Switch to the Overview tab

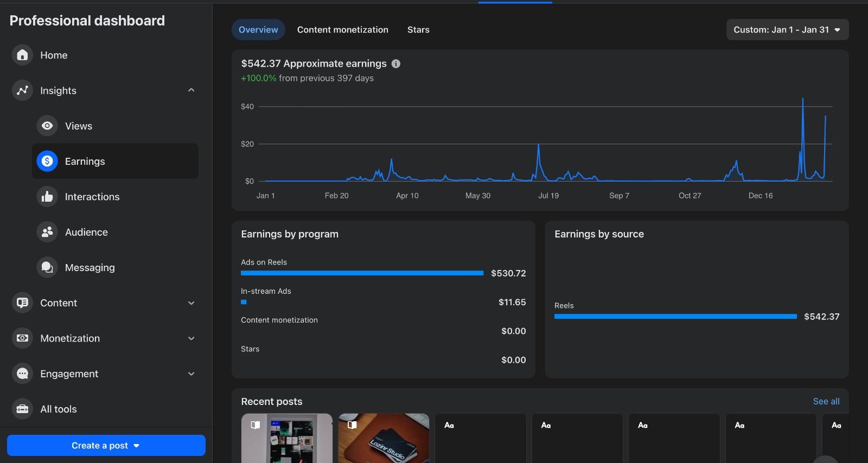click(x=258, y=30)
